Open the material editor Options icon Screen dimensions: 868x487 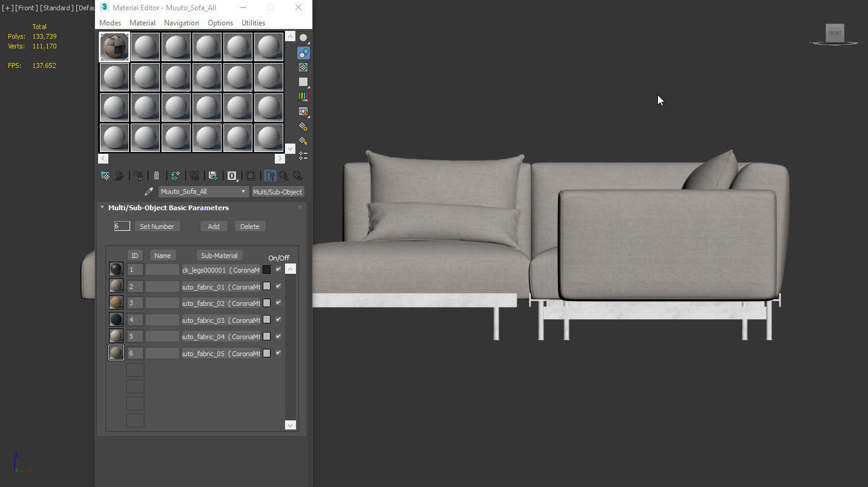[x=303, y=127]
